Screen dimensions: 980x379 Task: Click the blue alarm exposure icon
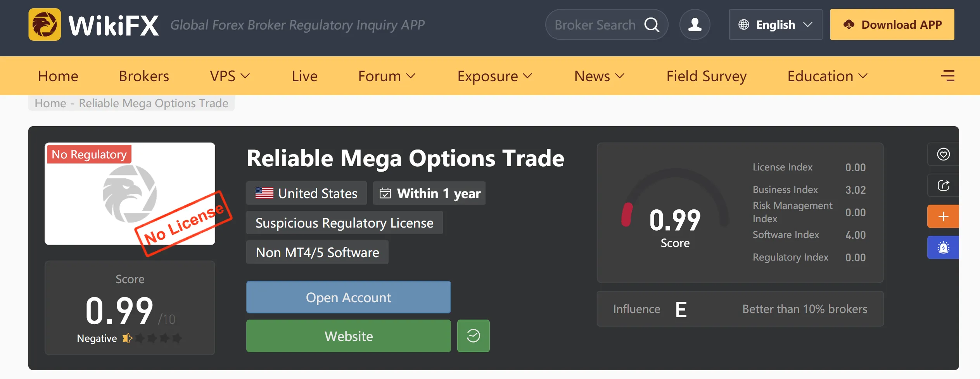[943, 247]
